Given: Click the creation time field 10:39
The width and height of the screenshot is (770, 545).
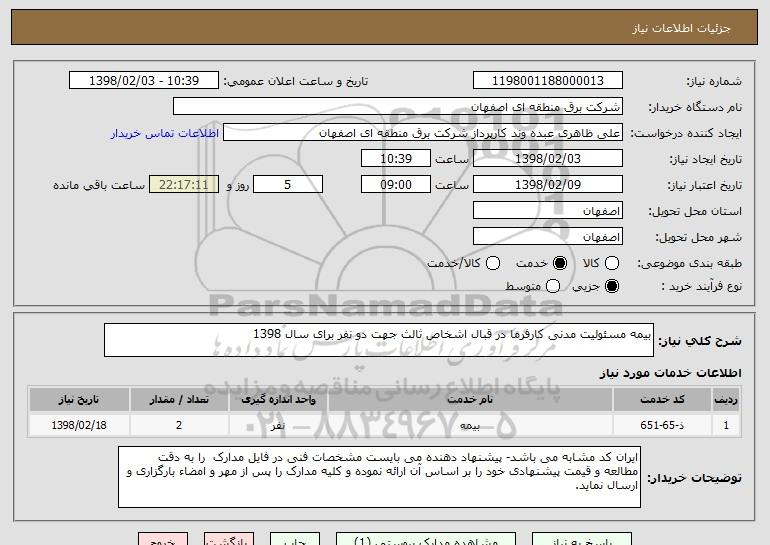Looking at the screenshot, I should [396, 159].
